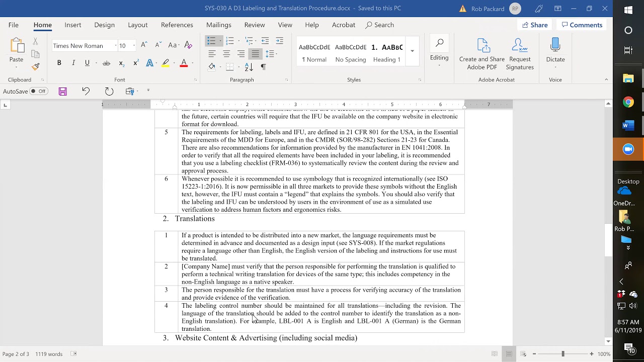Viewport: 644px width, 362px height.
Task: Click the Multilevel List icon
Action: [x=249, y=41]
